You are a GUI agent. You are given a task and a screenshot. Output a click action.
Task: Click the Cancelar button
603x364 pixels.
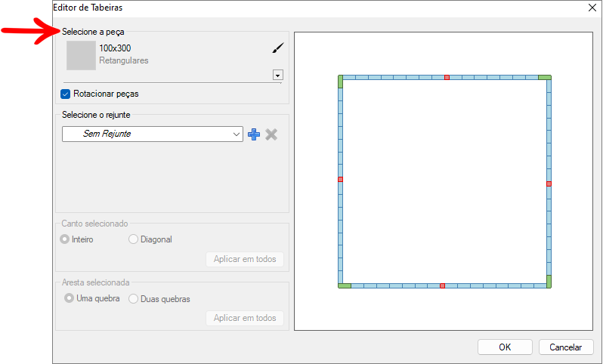click(565, 347)
